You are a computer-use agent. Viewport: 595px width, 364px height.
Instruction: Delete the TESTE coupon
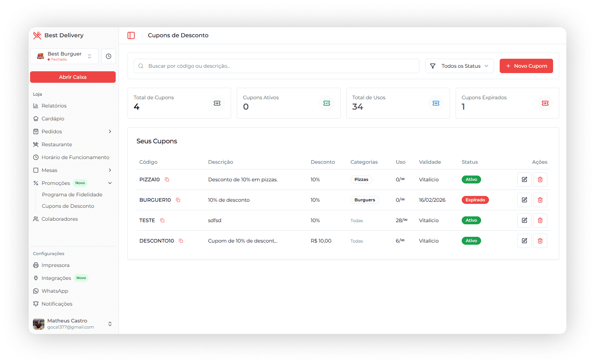tap(540, 220)
